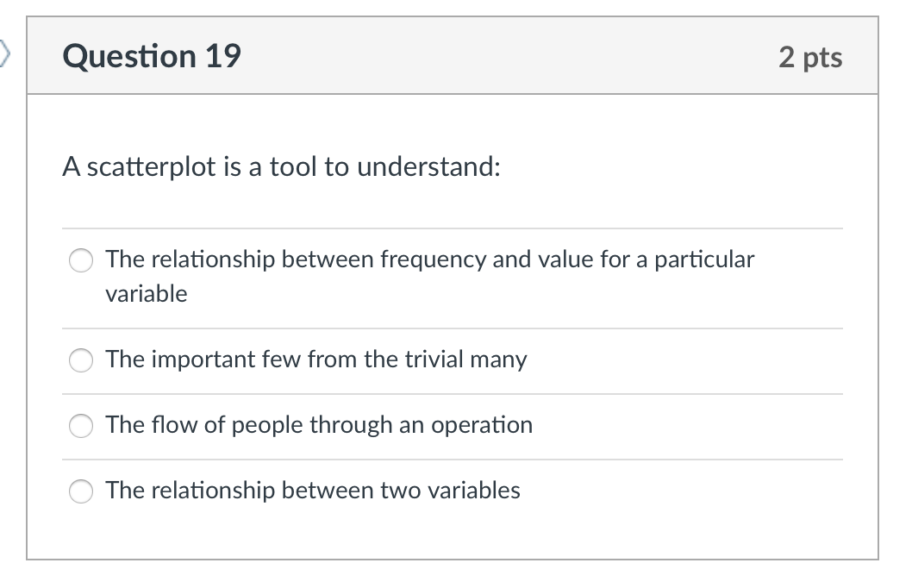Click the answer label 'The important few from the trivial many'

click(315, 360)
